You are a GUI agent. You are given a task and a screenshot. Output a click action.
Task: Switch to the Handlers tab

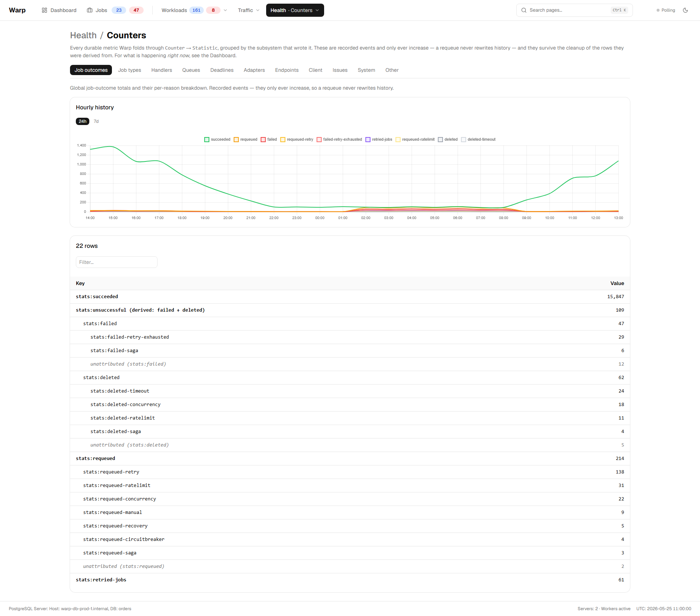162,70
